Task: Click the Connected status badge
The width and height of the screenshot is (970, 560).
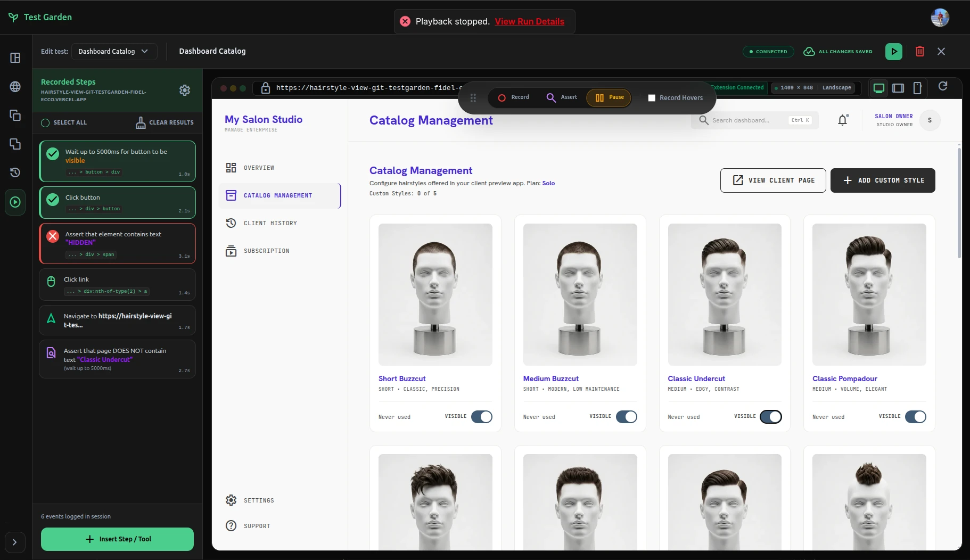Action: [768, 52]
